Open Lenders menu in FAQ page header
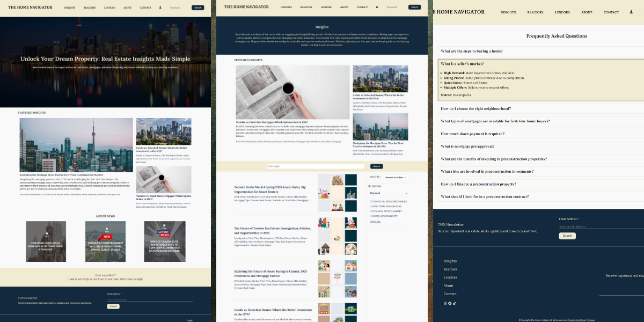The image size is (644, 322). [x=562, y=12]
